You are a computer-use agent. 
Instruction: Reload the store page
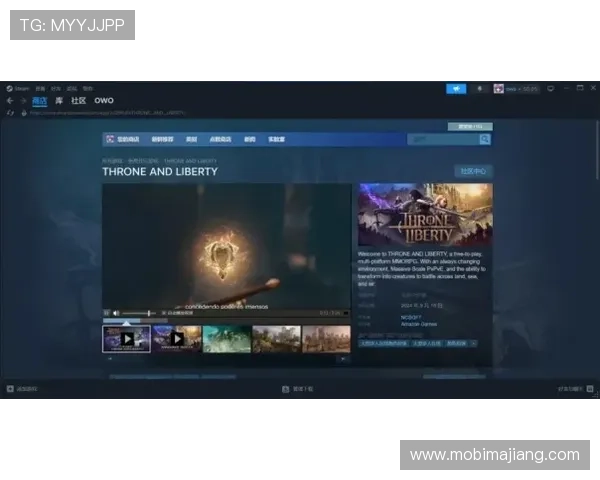pos(10,113)
